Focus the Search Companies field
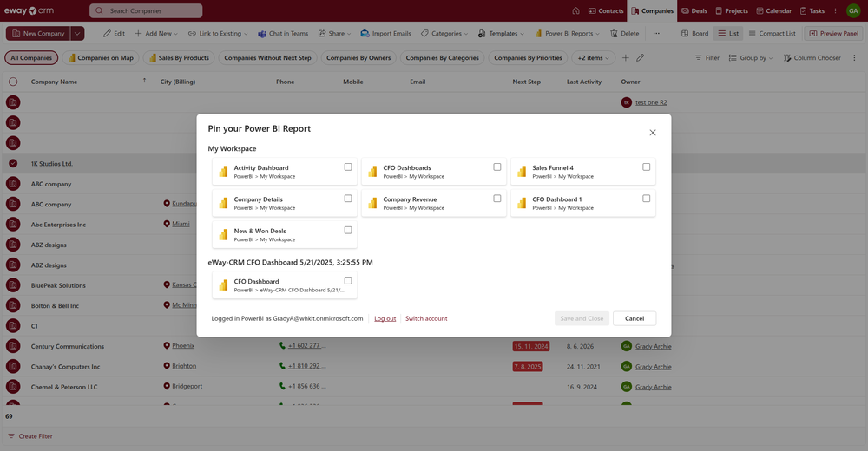Viewport: 868px width, 451px height. pyautogui.click(x=146, y=10)
